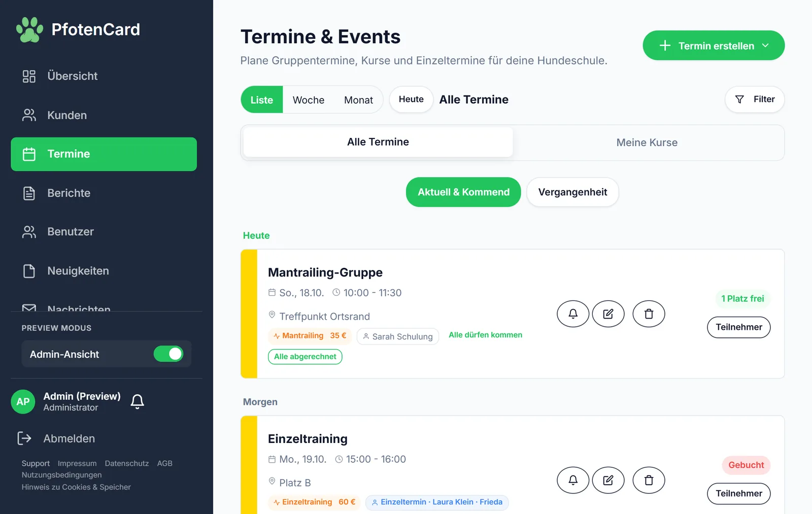Viewport: 812px width, 514px height.
Task: Toggle the Admin-Ansicht switch
Action: 168,354
